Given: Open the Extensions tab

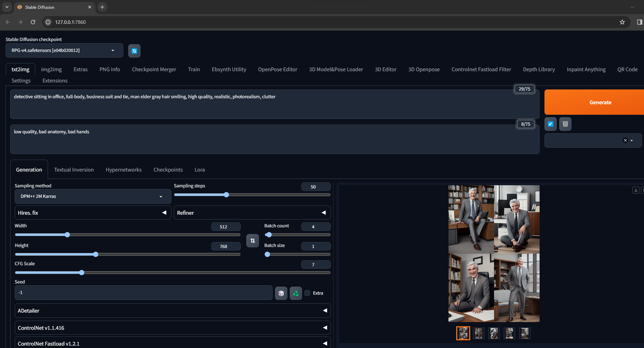Looking at the screenshot, I should pos(55,81).
